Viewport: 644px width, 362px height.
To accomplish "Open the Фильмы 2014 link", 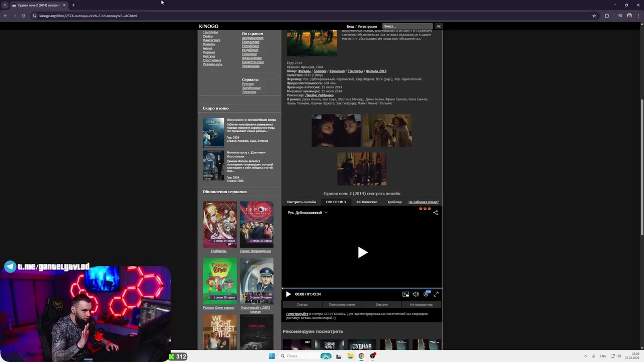I will [376, 71].
